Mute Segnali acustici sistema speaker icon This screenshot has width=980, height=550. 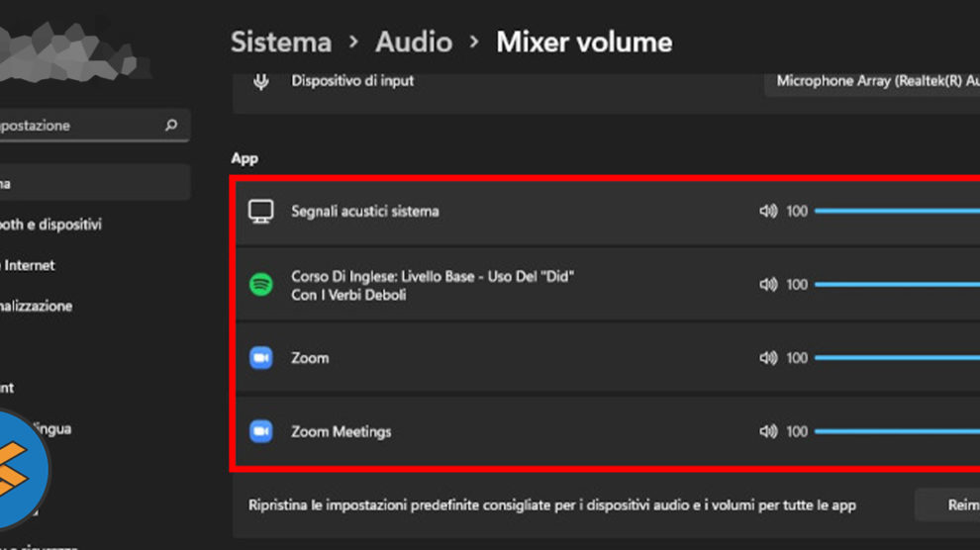pyautogui.click(x=768, y=212)
